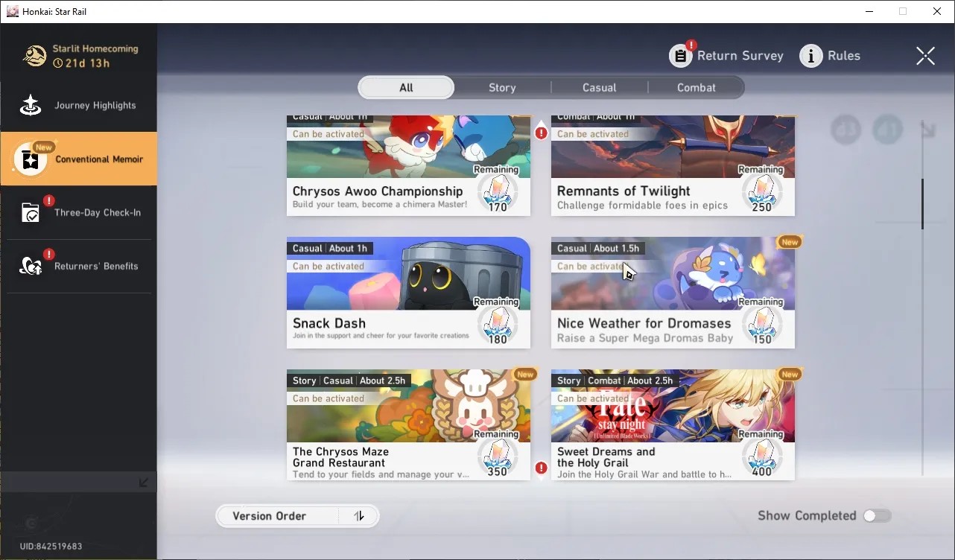The width and height of the screenshot is (955, 560).
Task: Click the "Story | Combat | About 2.5h" tag
Action: tap(615, 381)
